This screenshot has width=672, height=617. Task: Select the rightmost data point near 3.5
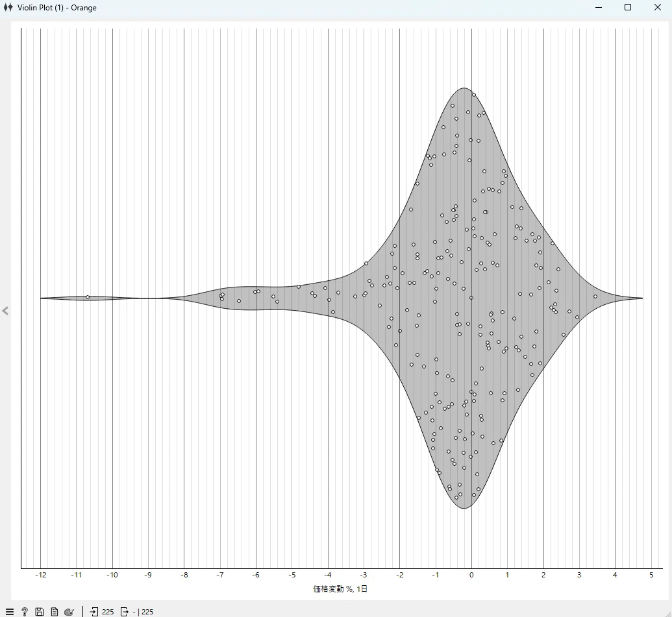pyautogui.click(x=595, y=296)
